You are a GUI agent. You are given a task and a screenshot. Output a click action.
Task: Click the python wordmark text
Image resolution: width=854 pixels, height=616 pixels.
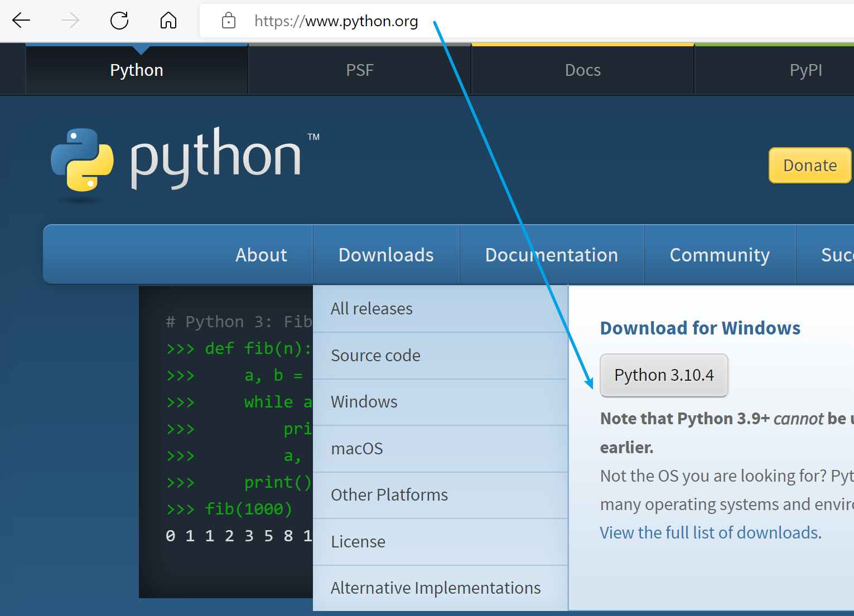(216, 158)
